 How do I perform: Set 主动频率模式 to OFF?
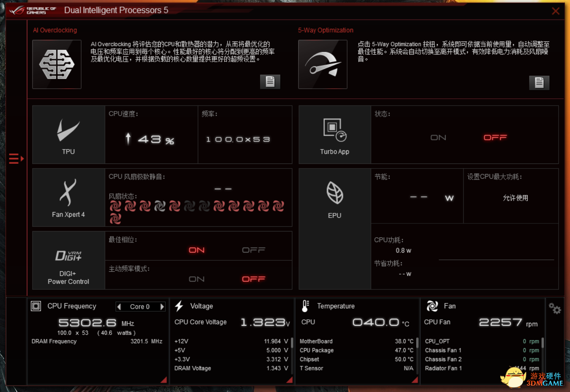point(254,279)
